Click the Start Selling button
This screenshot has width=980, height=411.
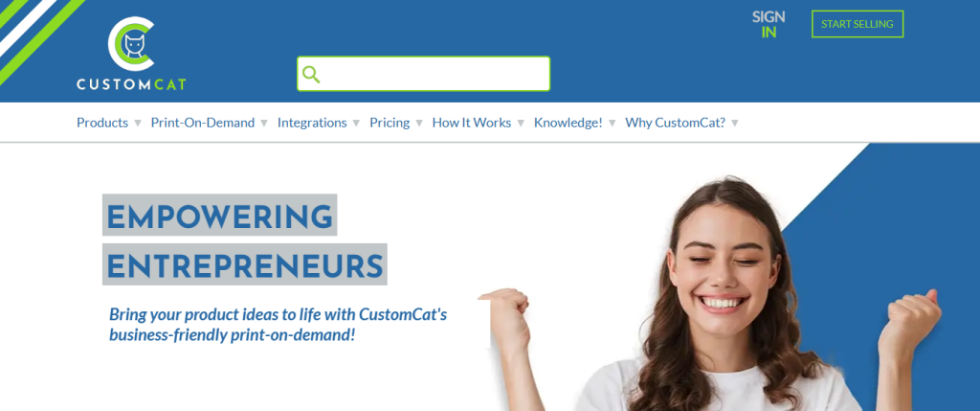coord(857,24)
